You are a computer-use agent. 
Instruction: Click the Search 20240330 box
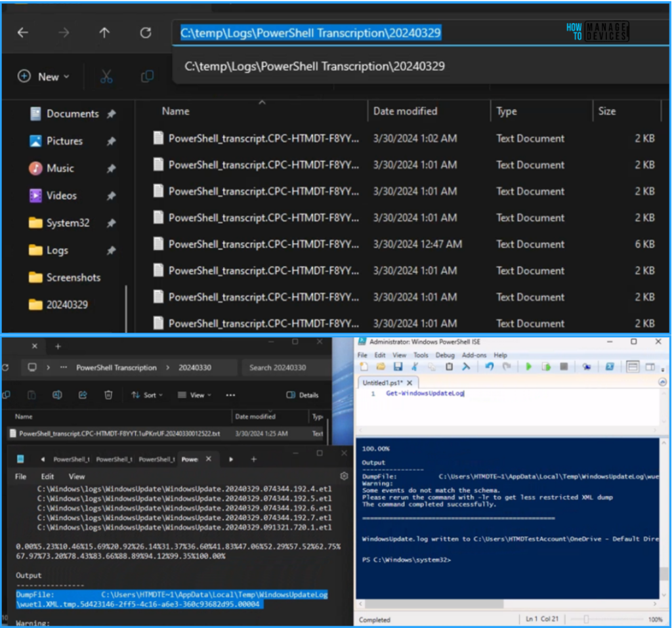pyautogui.click(x=286, y=367)
